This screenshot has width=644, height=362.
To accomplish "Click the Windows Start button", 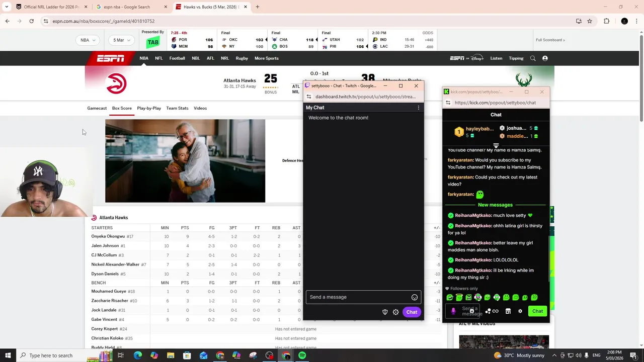I will [8, 355].
